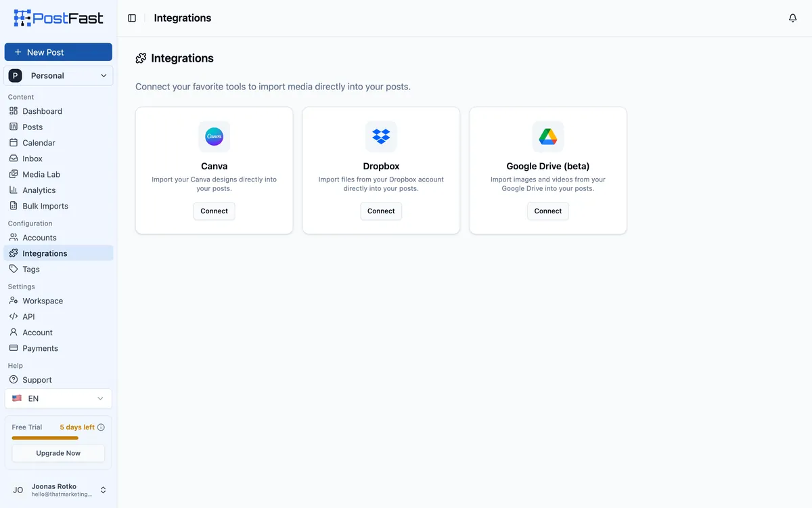Click the API code brackets icon
812x508 pixels.
(x=14, y=316)
